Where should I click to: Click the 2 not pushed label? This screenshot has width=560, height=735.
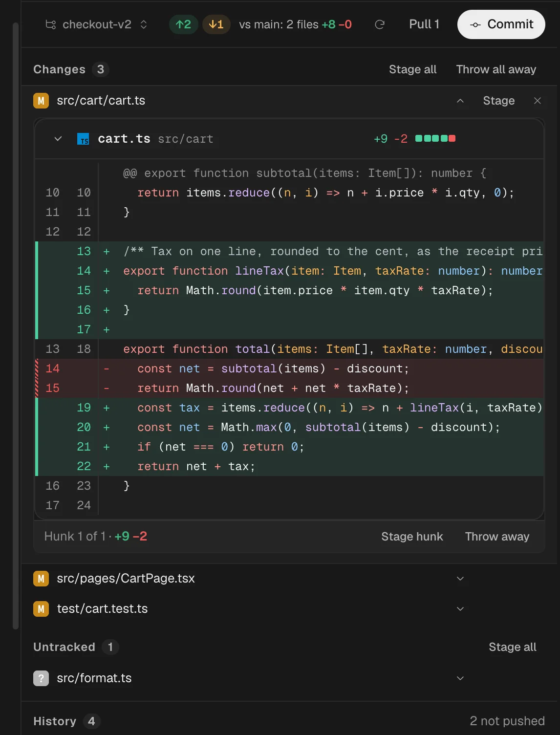(x=507, y=721)
